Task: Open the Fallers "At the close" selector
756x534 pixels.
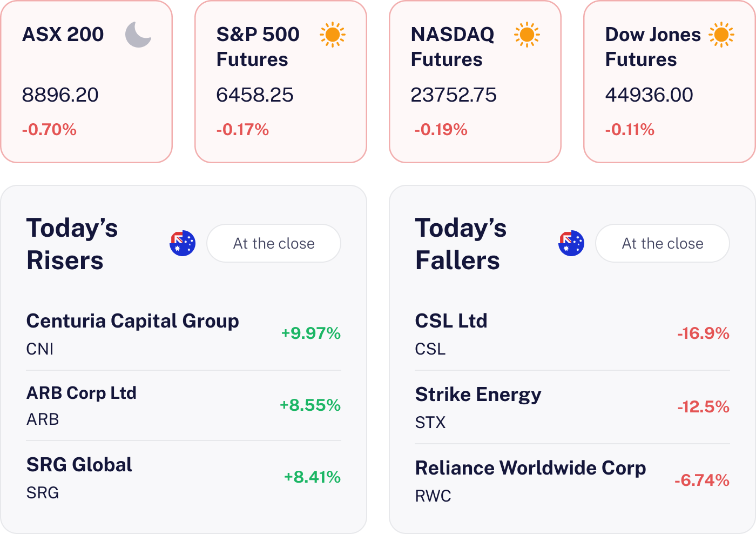Action: (x=663, y=243)
